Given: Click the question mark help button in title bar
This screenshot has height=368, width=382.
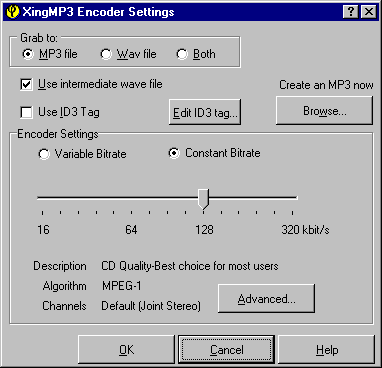Looking at the screenshot, I should pyautogui.click(x=350, y=12).
